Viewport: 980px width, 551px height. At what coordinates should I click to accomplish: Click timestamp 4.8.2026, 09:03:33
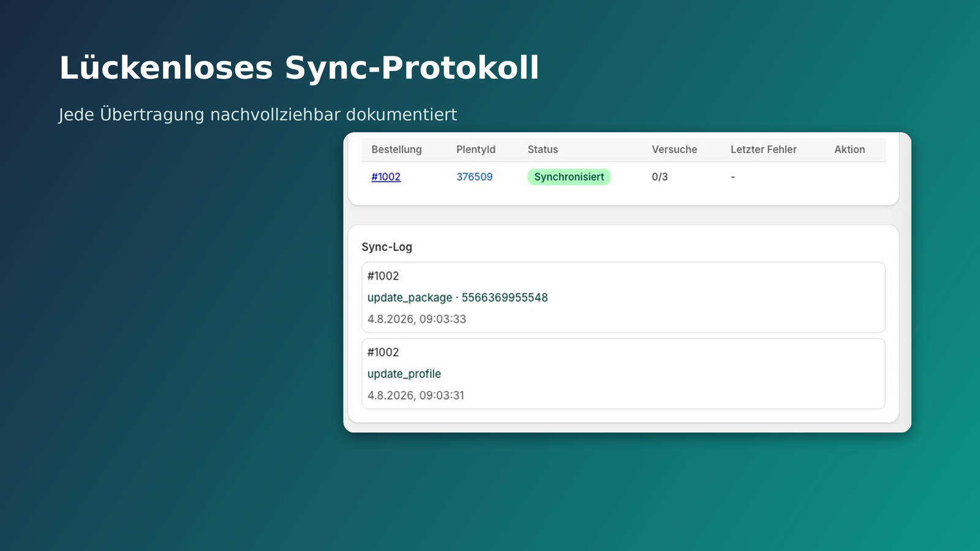(417, 319)
